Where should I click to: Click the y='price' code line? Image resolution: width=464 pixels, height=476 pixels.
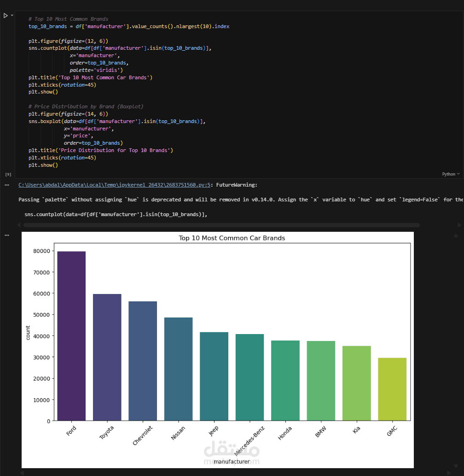tap(79, 135)
